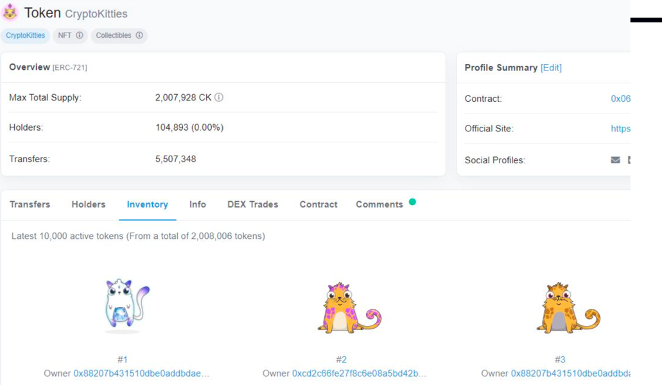
Task: Open the Official Site https link
Action: click(620, 129)
